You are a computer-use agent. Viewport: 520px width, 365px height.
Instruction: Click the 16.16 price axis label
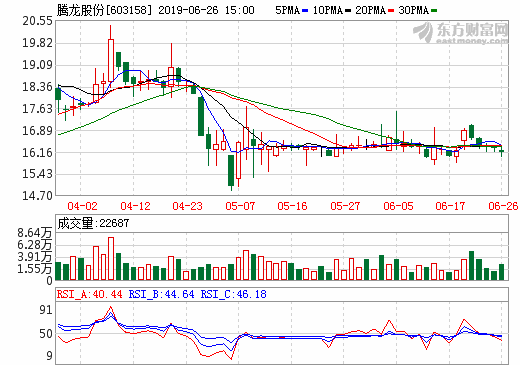37,152
